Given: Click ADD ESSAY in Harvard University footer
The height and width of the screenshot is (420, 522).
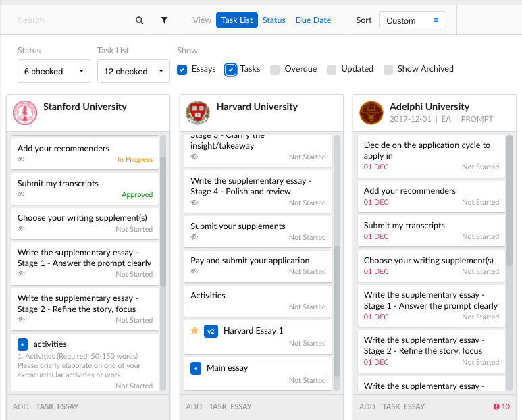Looking at the screenshot, I should pos(241,406).
